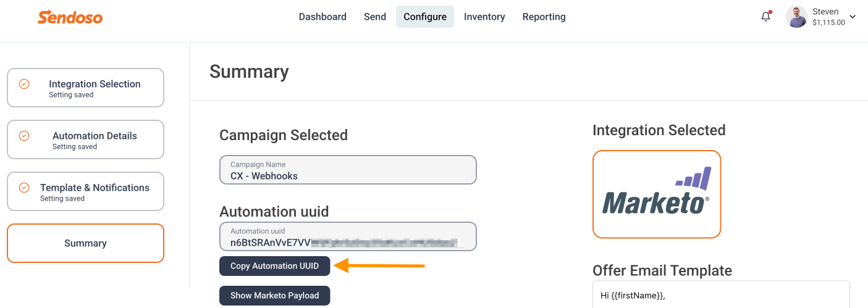Click the Sendoso logo
Image resolution: width=868 pixels, height=308 pixels.
70,17
